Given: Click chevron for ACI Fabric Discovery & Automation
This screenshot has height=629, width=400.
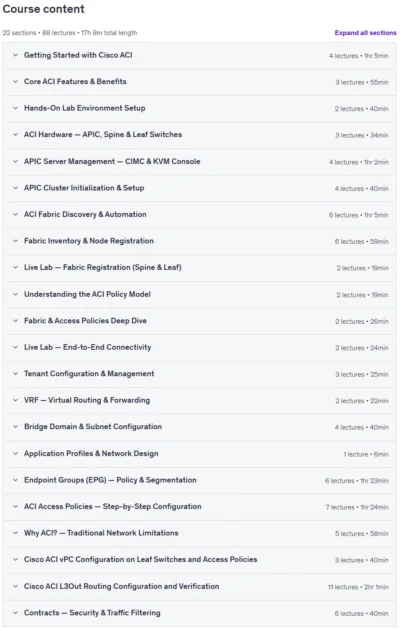Looking at the screenshot, I should (x=15, y=215).
